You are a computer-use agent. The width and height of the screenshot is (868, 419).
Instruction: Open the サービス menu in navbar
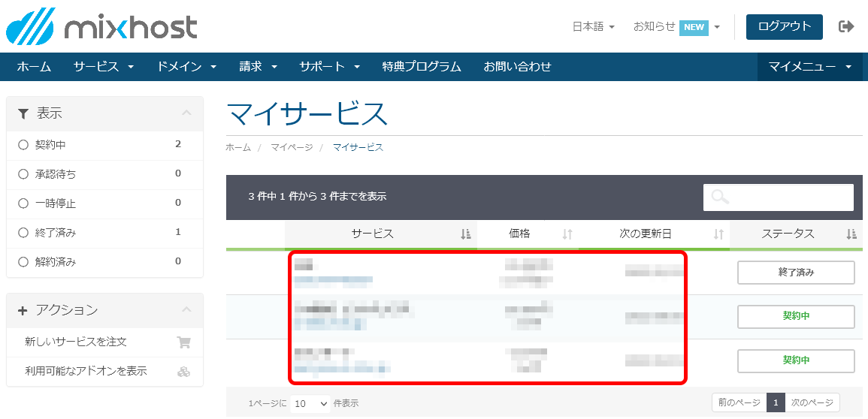pyautogui.click(x=104, y=67)
